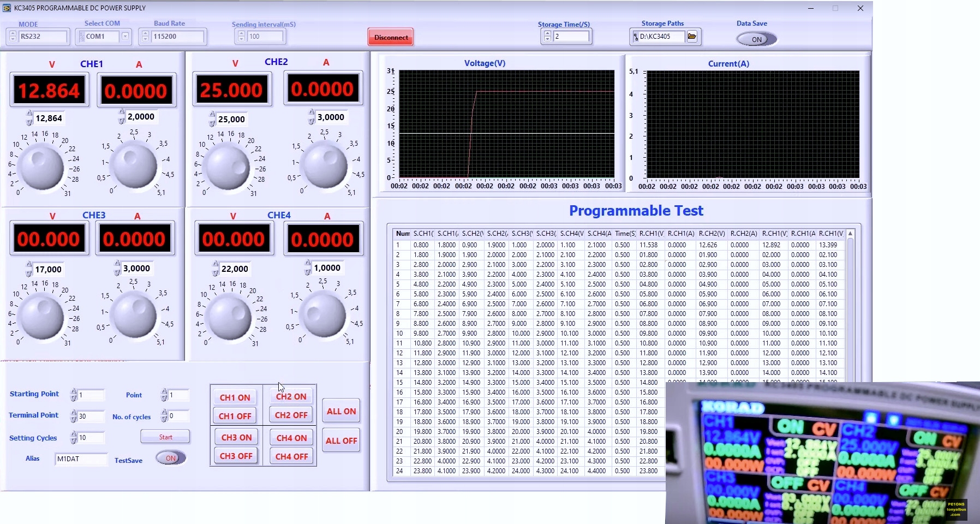This screenshot has height=524, width=980.
Task: Click the CHE4 current limit 1,0000 field
Action: tap(327, 267)
